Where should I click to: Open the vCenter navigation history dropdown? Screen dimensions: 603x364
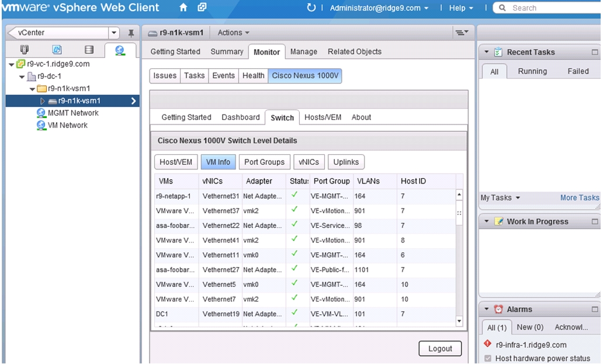(x=114, y=33)
